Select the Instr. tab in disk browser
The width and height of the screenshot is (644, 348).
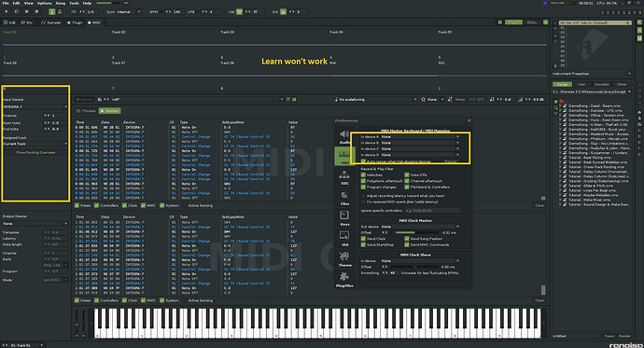581,85
